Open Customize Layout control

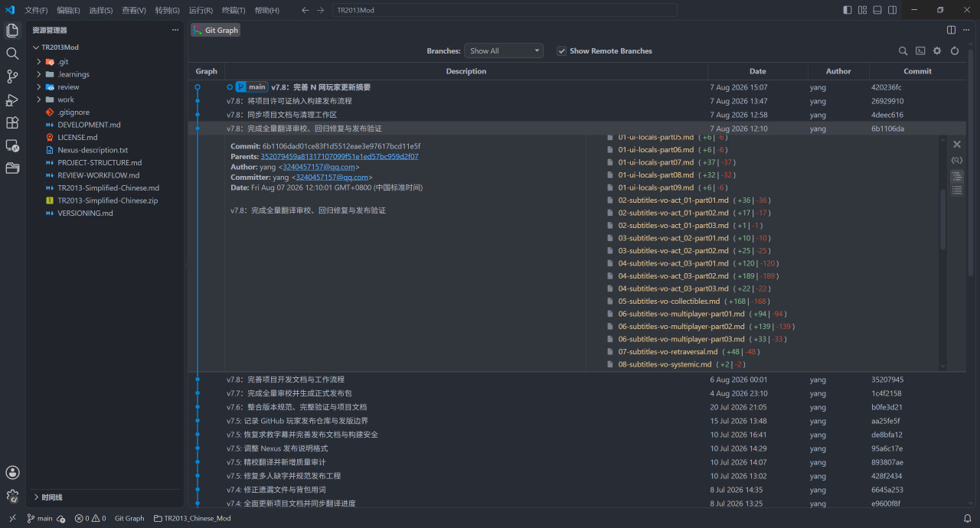862,10
